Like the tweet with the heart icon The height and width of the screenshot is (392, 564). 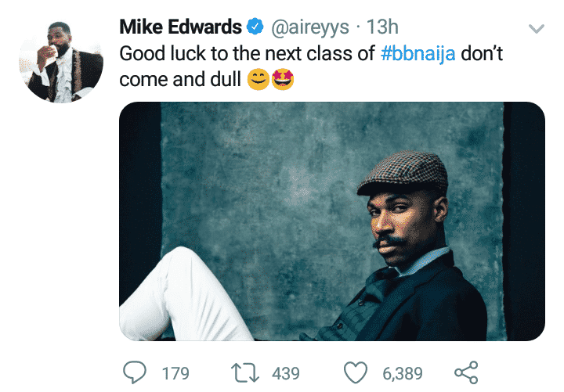click(x=356, y=372)
